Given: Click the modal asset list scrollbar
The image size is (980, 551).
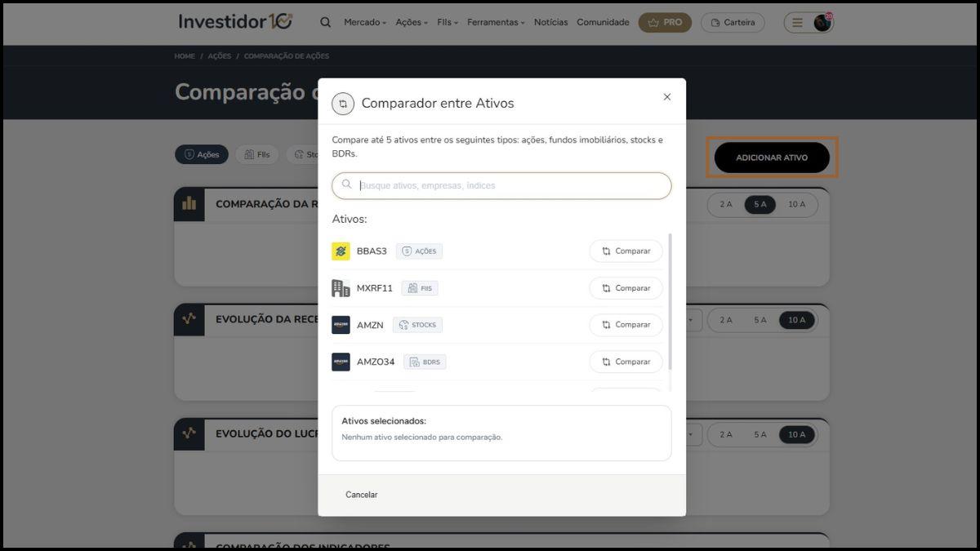Looking at the screenshot, I should [670, 302].
